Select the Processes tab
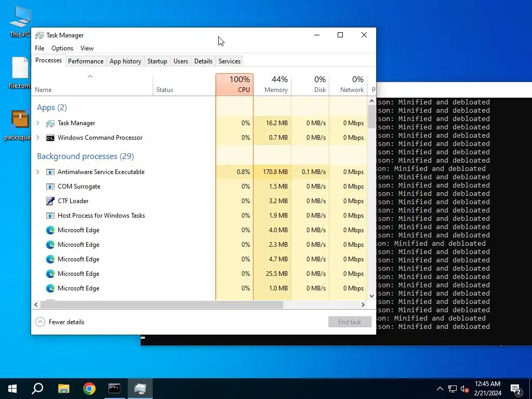The height and width of the screenshot is (399, 532). (48, 60)
